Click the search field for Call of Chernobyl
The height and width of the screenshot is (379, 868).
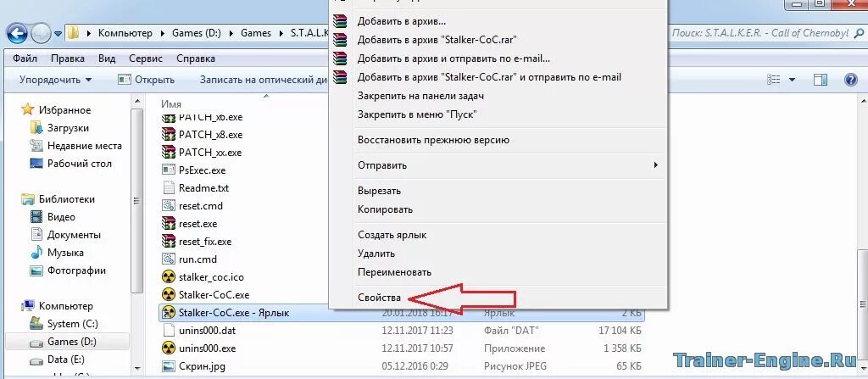coord(767,33)
